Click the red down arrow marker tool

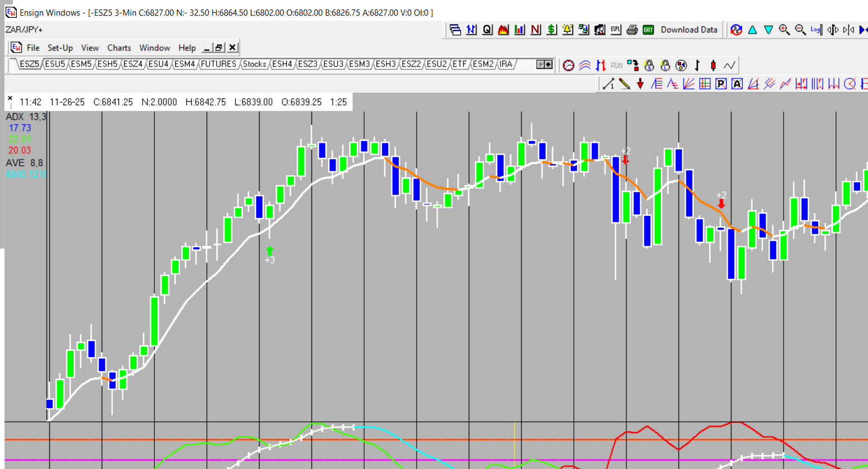(640, 84)
